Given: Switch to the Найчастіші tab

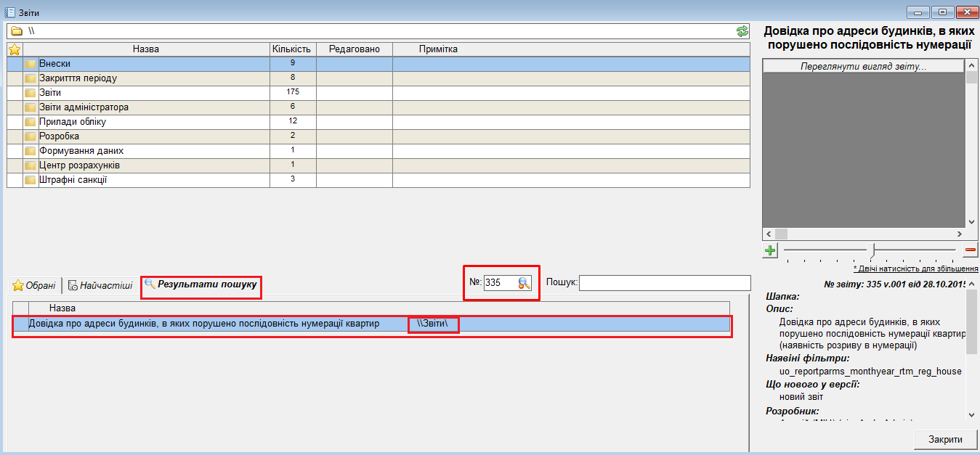Looking at the screenshot, I should [x=100, y=286].
